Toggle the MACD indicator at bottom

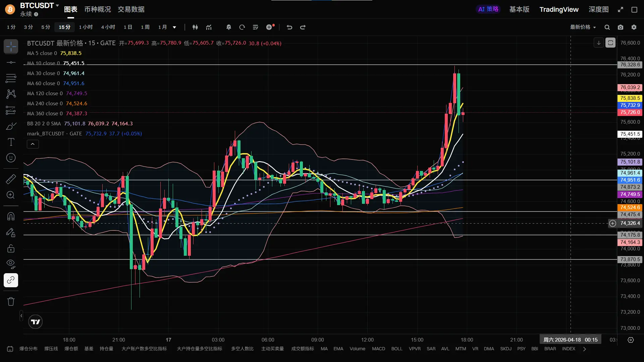point(378,349)
